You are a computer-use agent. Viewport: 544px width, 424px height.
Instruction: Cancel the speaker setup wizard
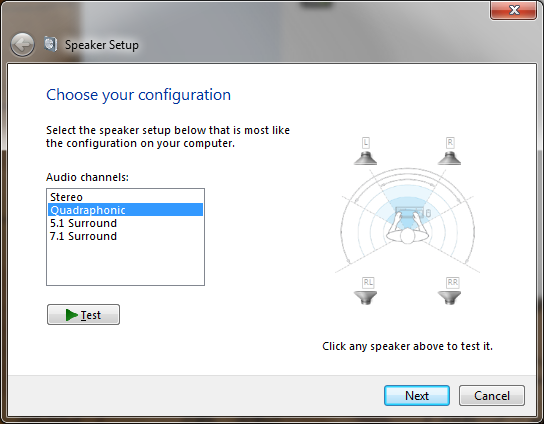click(x=492, y=395)
